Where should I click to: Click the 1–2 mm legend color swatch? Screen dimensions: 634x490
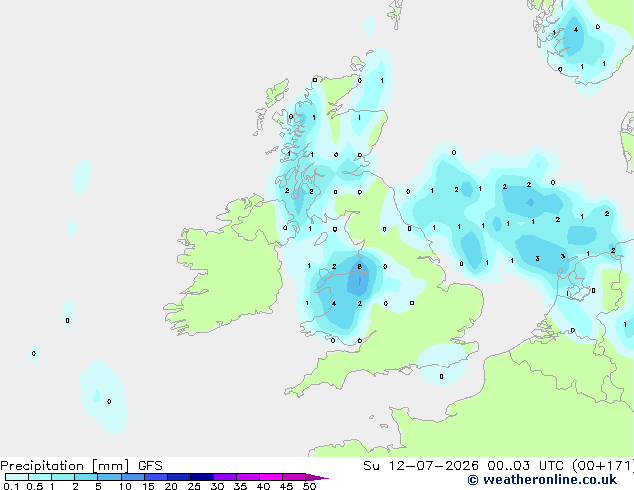(x=63, y=477)
